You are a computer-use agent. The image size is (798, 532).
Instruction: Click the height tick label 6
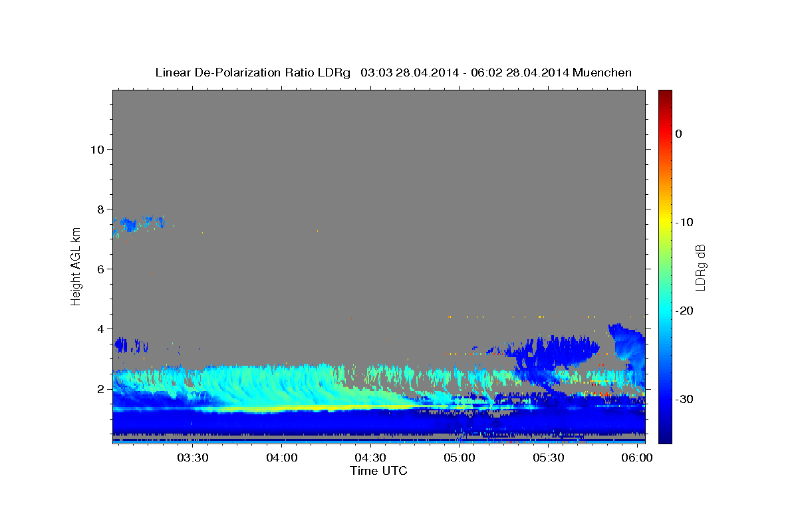pos(100,269)
